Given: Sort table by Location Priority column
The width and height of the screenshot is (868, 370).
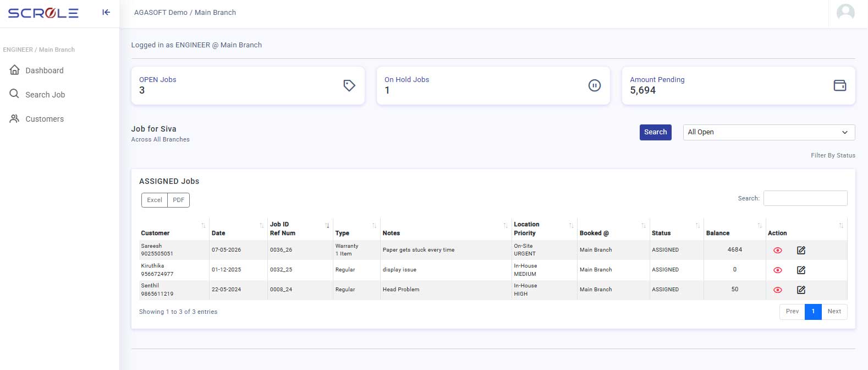Looking at the screenshot, I should (x=544, y=229).
